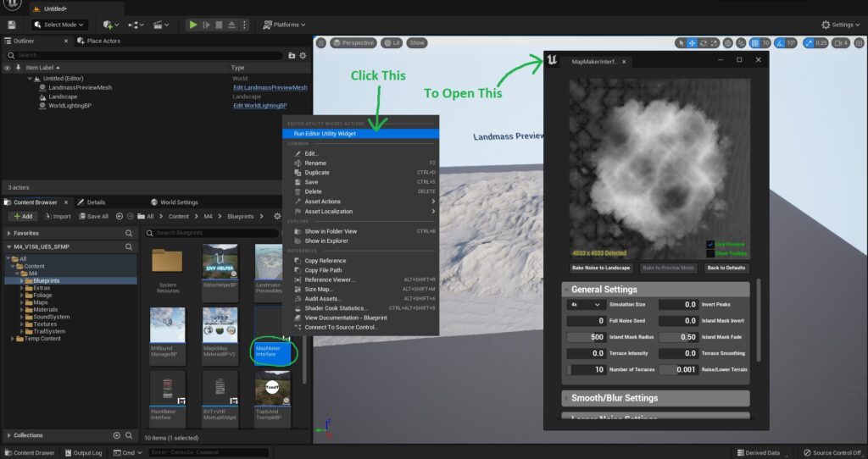Expand the Temp Content folder
This screenshot has height=459, width=868.
click(x=13, y=339)
